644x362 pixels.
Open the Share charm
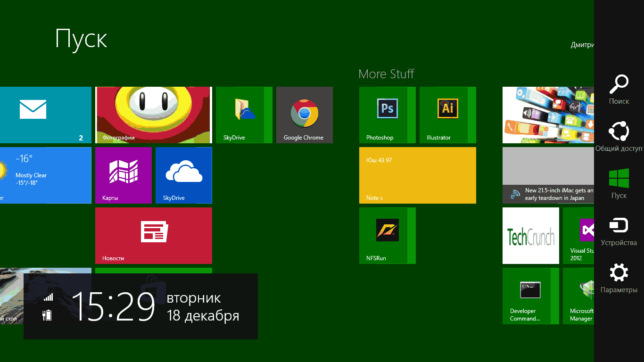pos(619,137)
